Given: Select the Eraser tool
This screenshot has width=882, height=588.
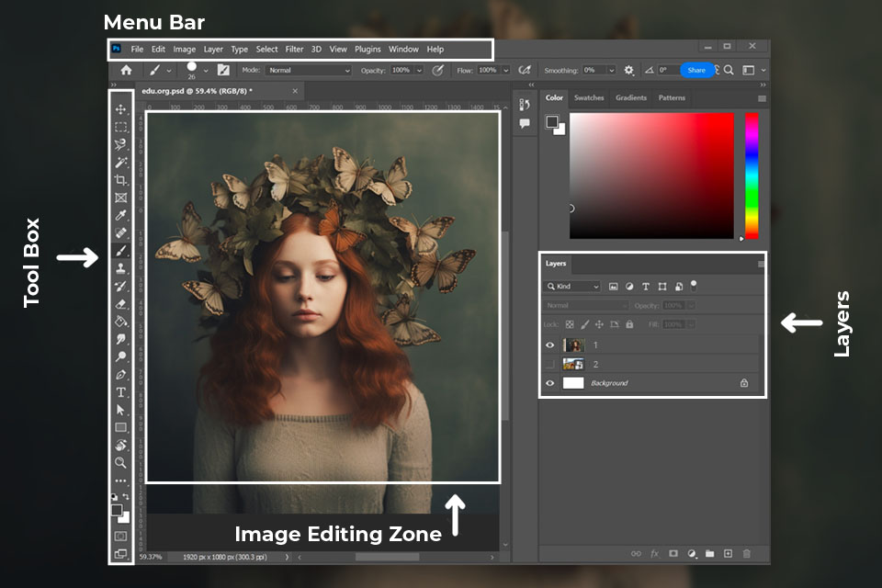Looking at the screenshot, I should tap(120, 304).
